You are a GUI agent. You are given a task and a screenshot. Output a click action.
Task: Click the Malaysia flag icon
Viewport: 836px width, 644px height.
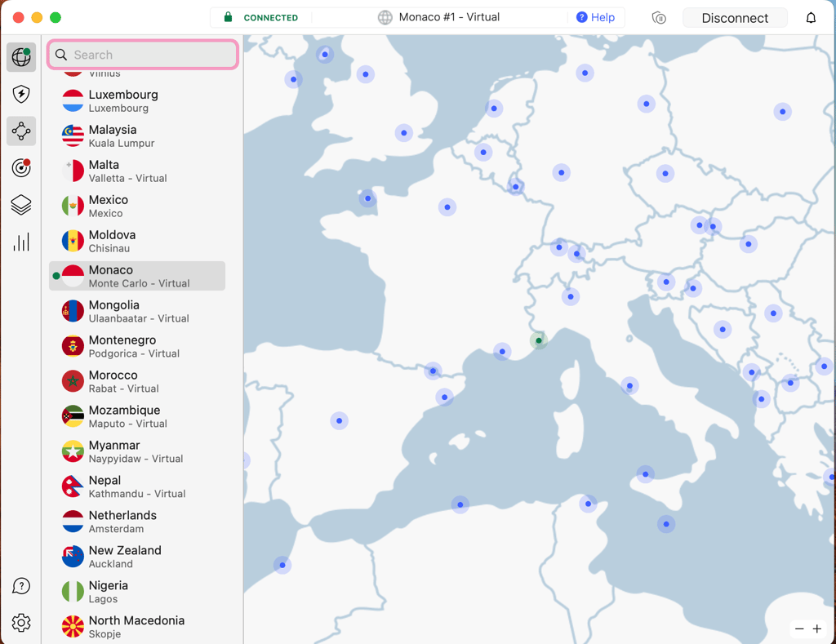pos(73,136)
